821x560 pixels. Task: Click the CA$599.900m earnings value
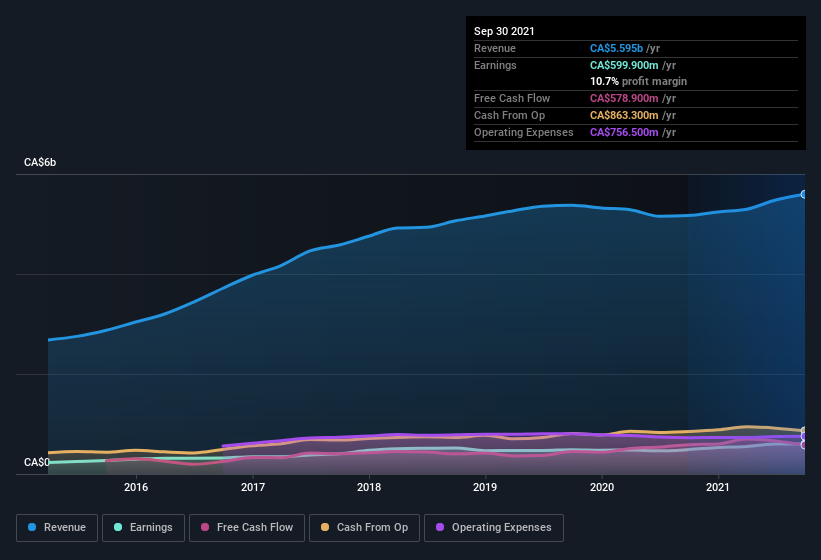coord(624,65)
